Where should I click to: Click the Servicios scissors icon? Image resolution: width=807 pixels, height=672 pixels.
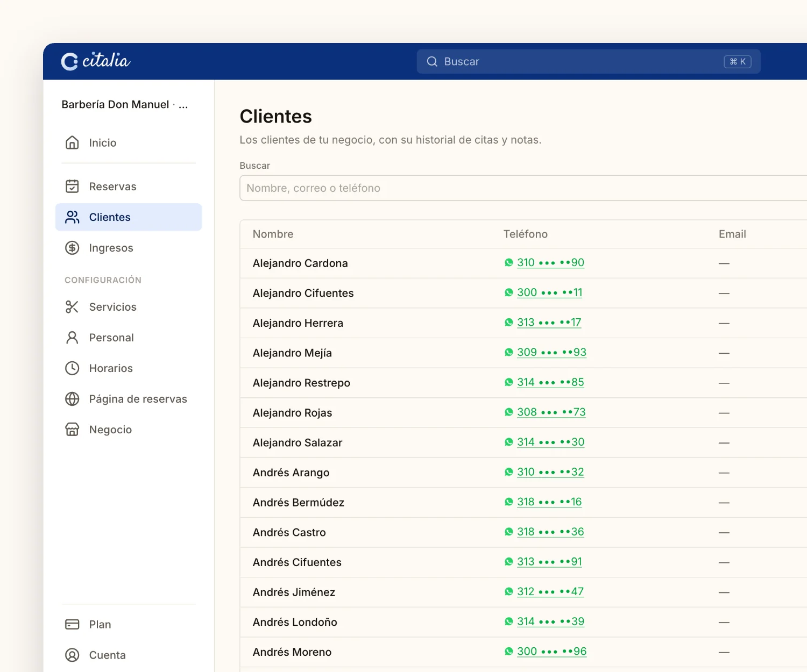pyautogui.click(x=72, y=307)
